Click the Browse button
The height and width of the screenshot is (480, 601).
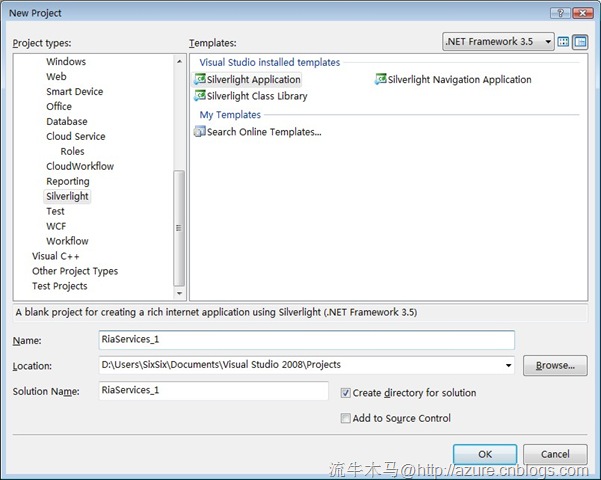coord(555,366)
